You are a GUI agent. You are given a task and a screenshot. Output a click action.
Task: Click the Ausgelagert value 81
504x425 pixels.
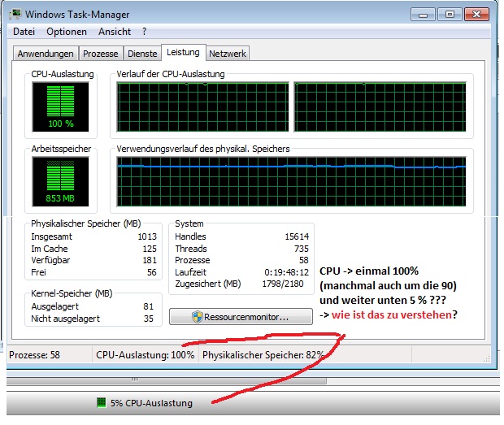click(149, 306)
